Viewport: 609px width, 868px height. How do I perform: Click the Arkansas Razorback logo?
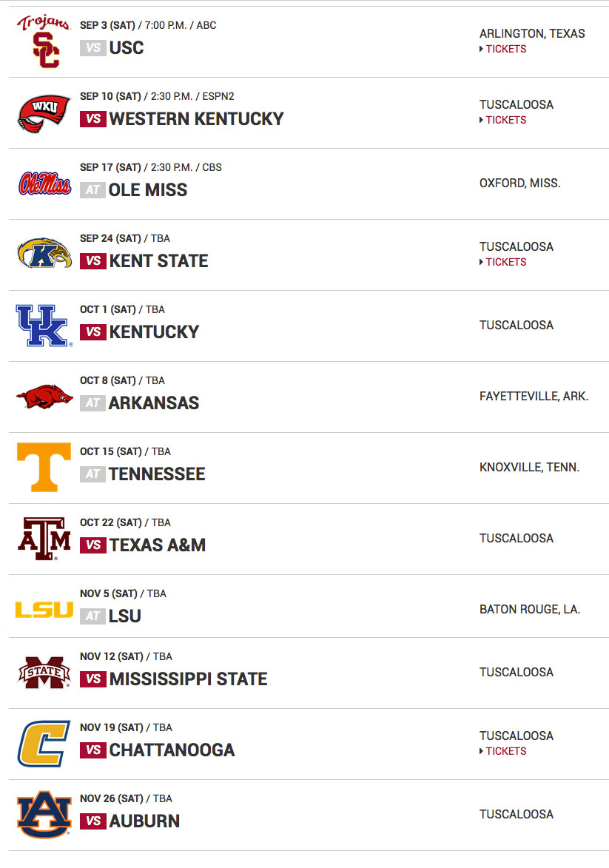coord(44,397)
